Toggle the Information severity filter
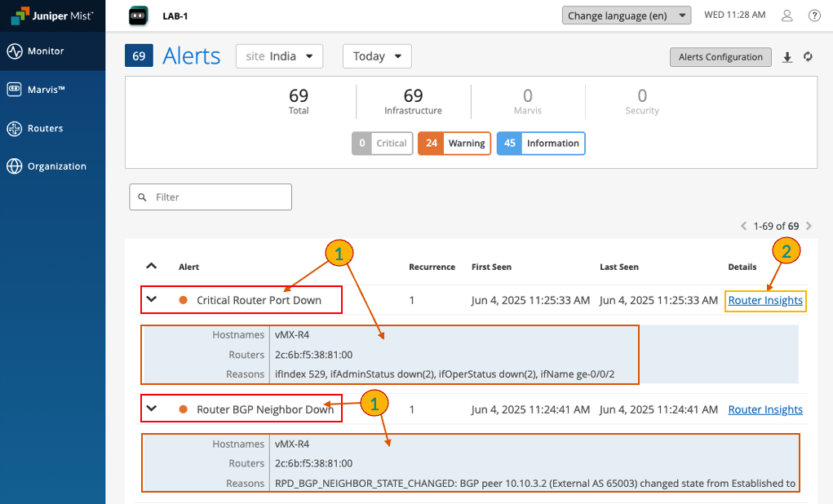The image size is (833, 504). [x=541, y=144]
